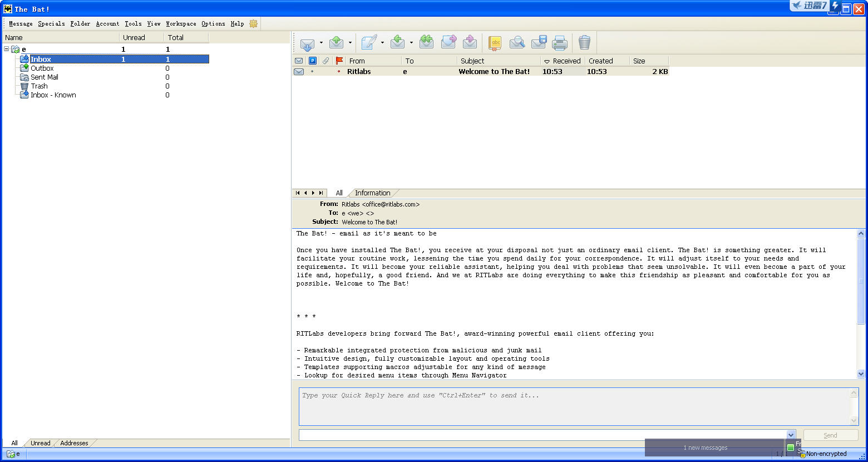Viewport: 868px width, 462px height.
Task: Collapse account 'e' tree node
Action: pos(6,49)
